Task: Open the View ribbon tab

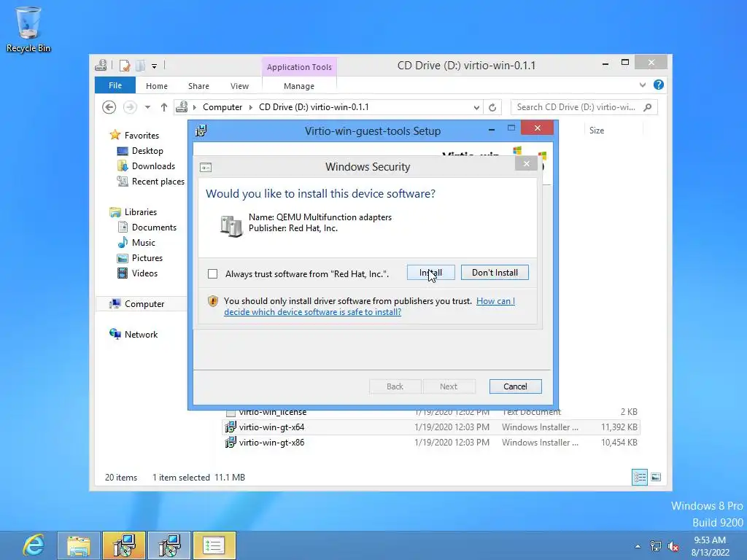Action: click(239, 86)
